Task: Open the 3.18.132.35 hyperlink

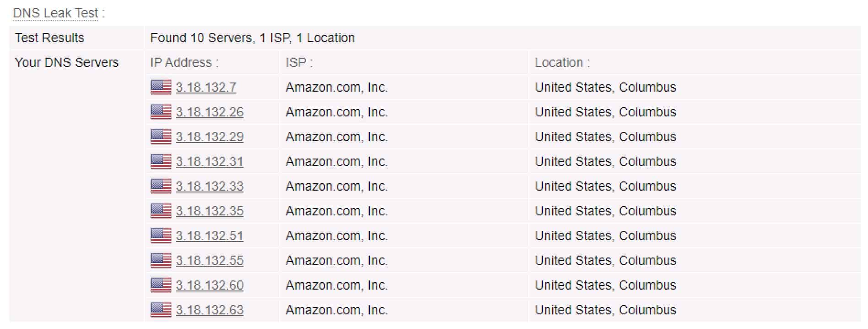Action: 210,211
